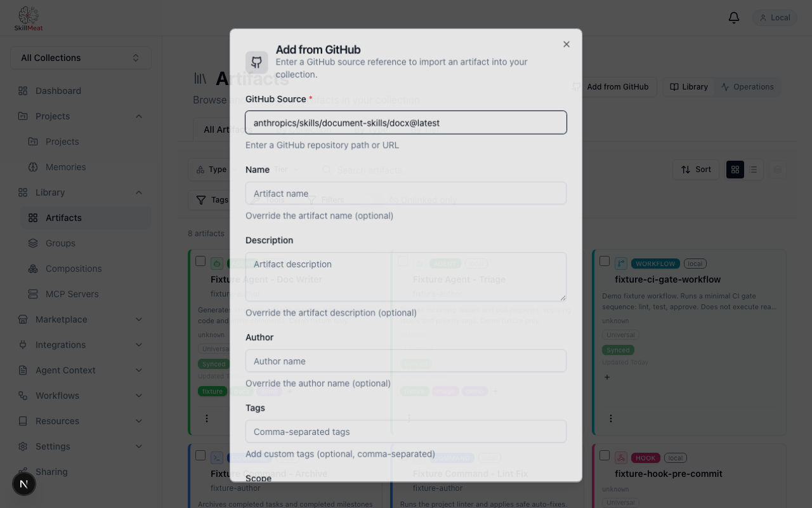The width and height of the screenshot is (812, 508).
Task: Switch to list view
Action: (753, 170)
